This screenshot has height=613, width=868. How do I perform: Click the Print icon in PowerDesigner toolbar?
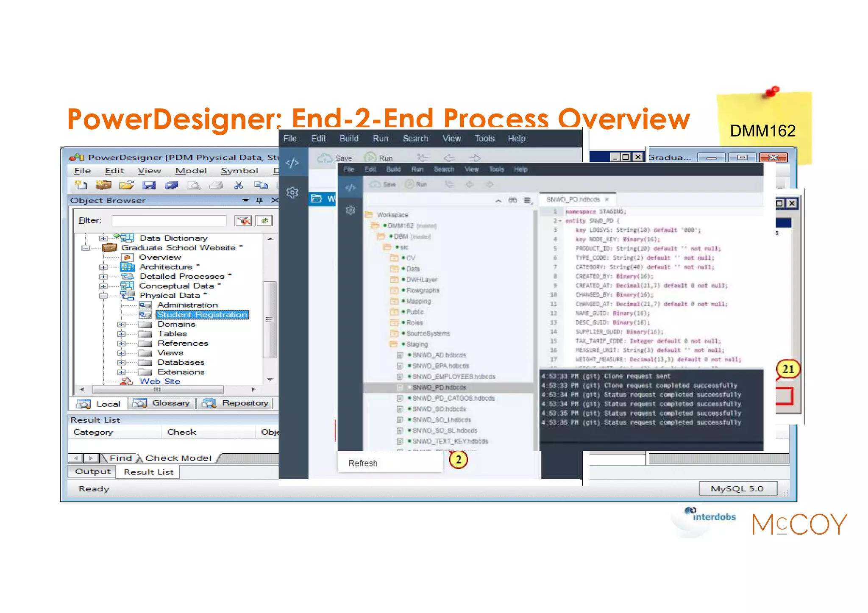tap(216, 185)
